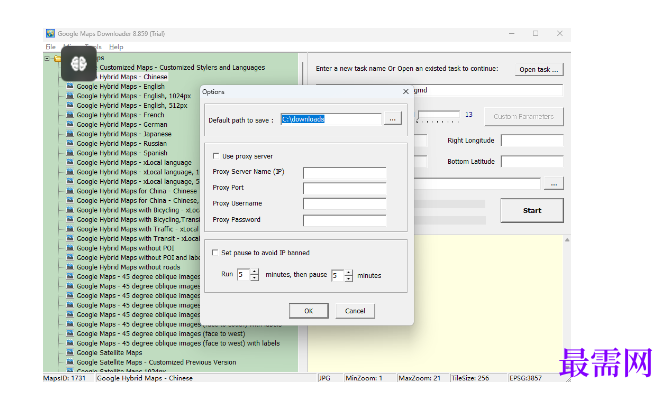
Task: Click the main window's ... browse button above Start
Action: tap(554, 184)
